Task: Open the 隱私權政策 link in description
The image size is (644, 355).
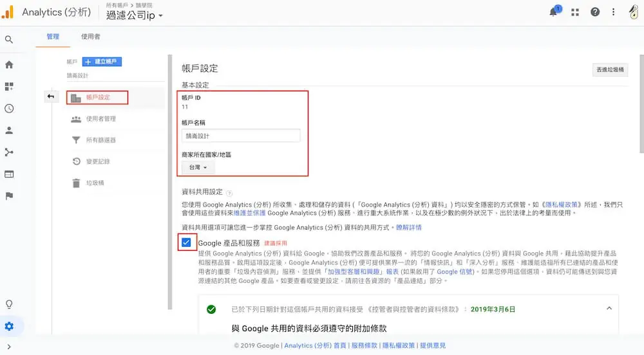Action: 562,205
